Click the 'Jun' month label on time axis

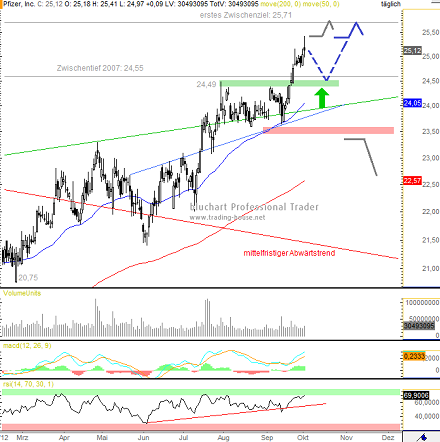[143, 438]
